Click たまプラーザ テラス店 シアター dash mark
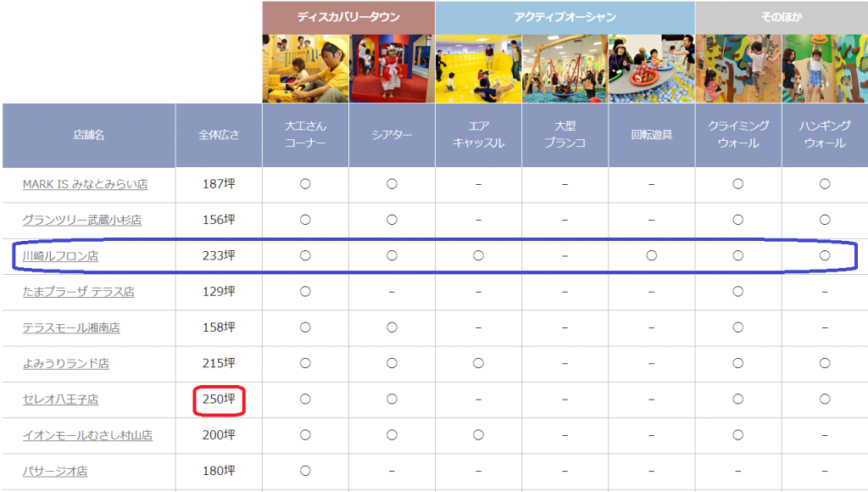This screenshot has height=492, width=868. [392, 292]
